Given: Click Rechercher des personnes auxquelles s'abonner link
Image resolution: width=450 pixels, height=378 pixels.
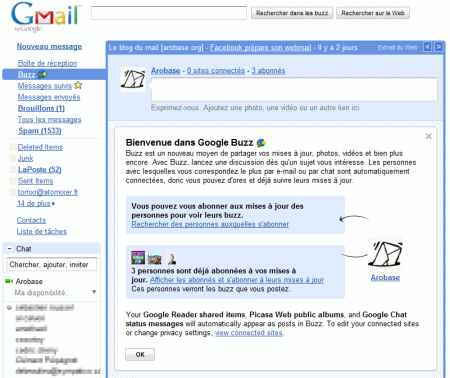Looking at the screenshot, I should click(210, 224).
